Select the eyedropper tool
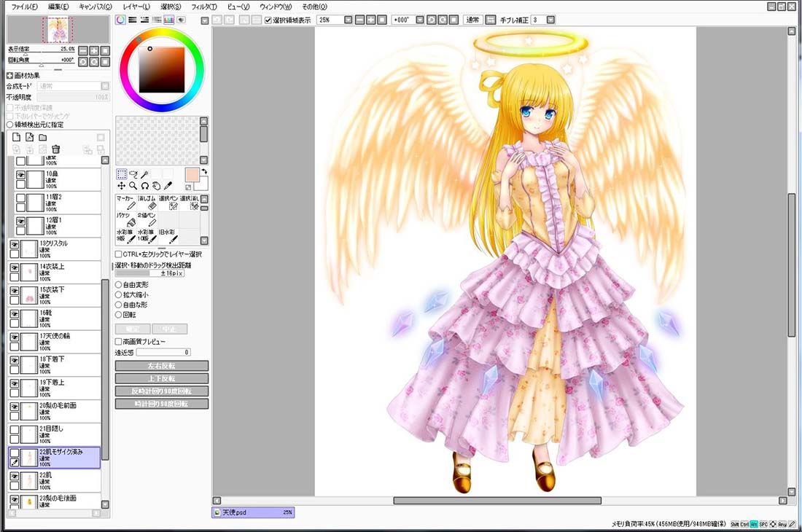 point(168,186)
